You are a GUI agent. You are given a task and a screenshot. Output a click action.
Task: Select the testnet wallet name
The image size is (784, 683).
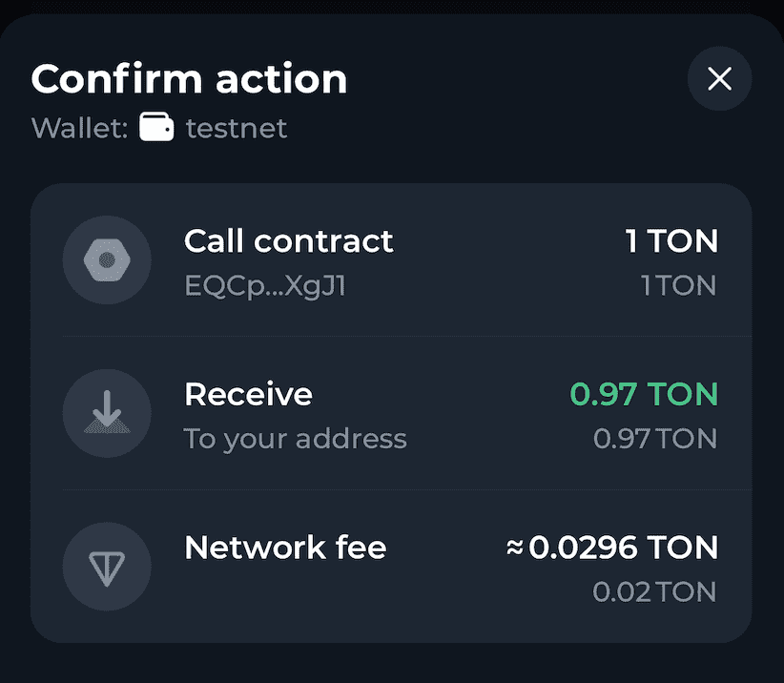point(236,128)
